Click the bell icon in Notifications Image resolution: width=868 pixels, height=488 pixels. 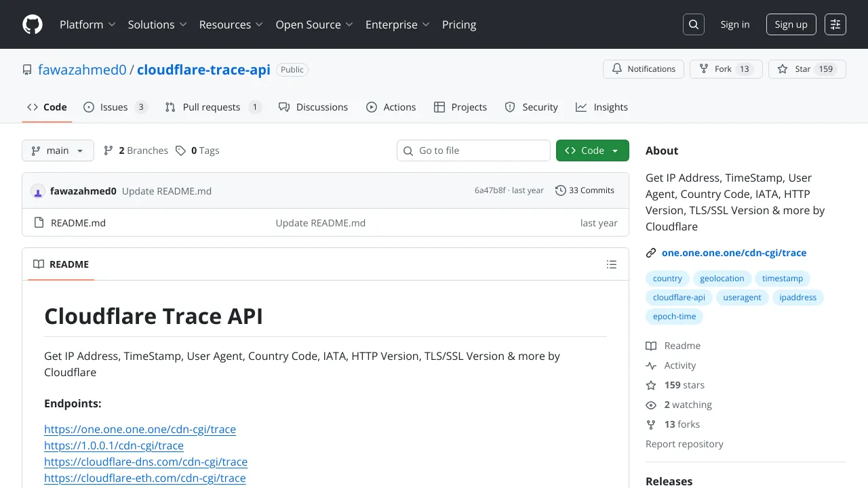click(617, 69)
